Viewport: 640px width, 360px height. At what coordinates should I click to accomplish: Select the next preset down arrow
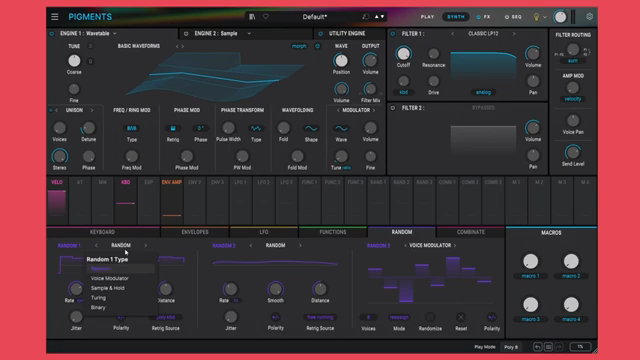(x=382, y=17)
